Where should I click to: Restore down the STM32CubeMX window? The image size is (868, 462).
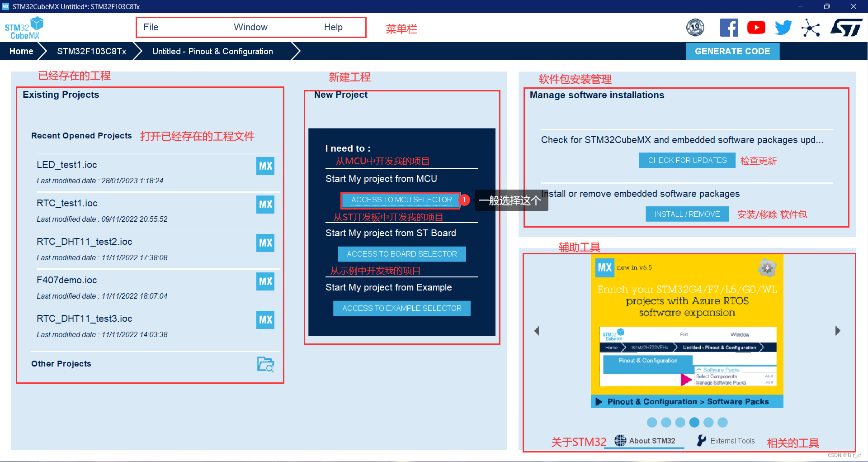[826, 6]
